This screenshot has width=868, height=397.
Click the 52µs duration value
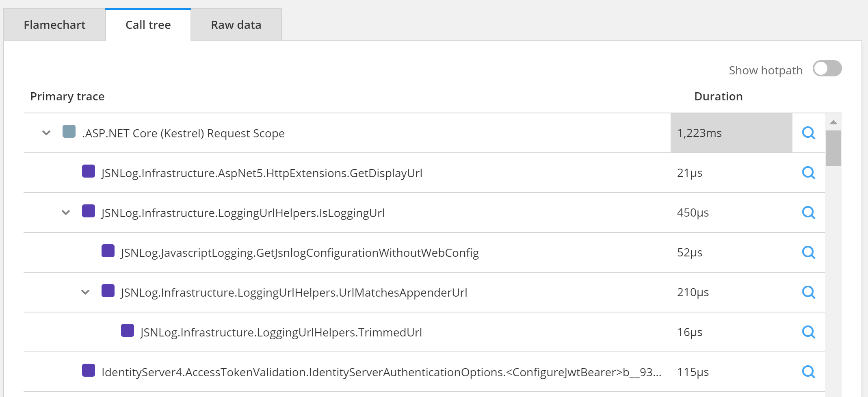point(690,253)
